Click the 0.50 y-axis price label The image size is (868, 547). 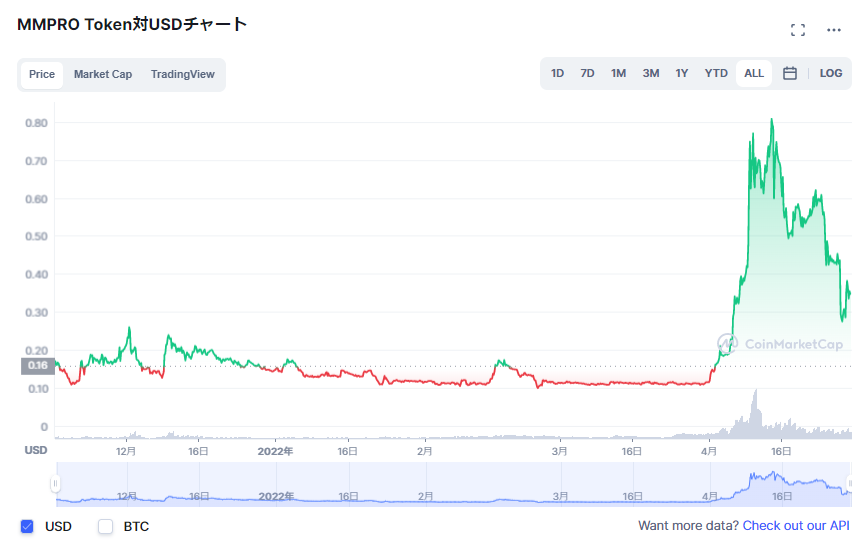[37, 236]
